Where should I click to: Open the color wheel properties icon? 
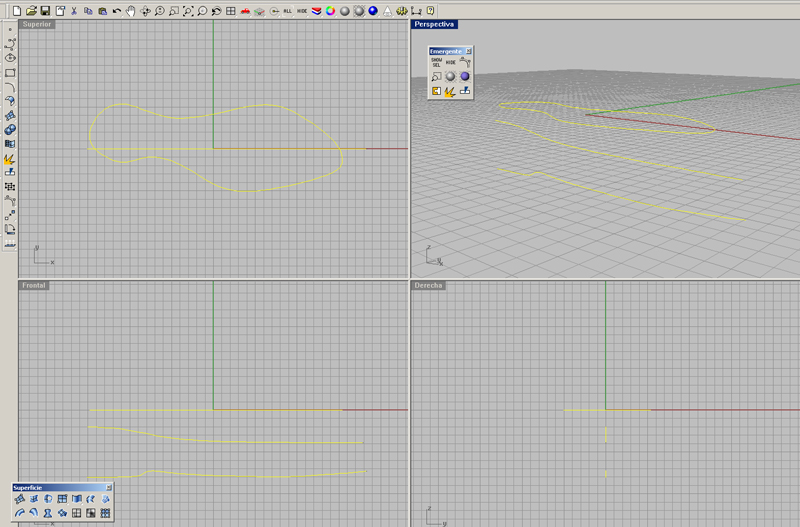click(331, 11)
